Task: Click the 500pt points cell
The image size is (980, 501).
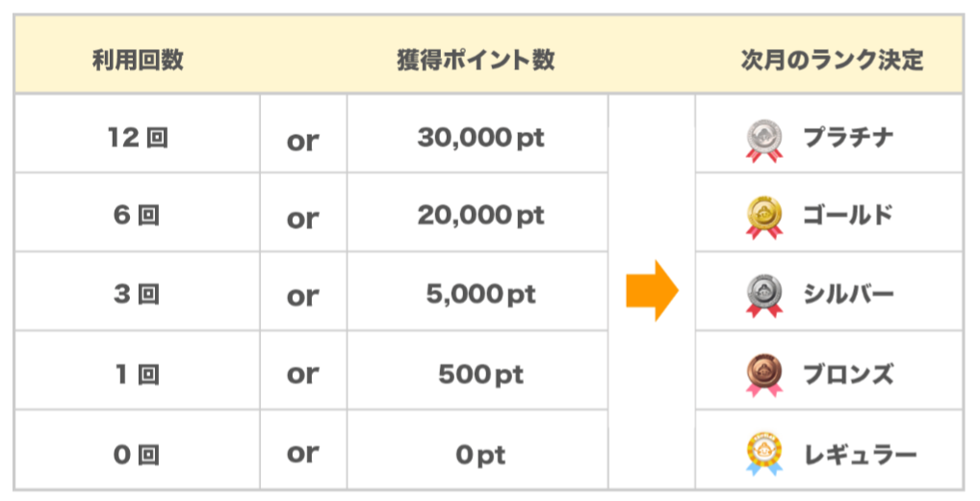Action: [x=480, y=373]
